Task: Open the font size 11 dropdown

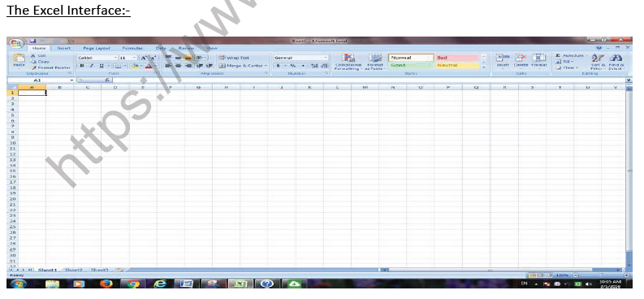Action: click(x=135, y=58)
